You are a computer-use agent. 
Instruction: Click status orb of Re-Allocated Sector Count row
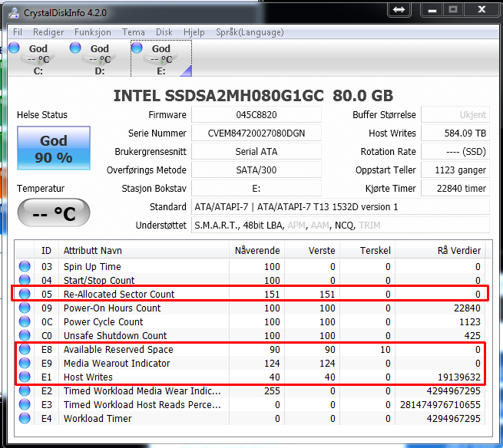pos(25,294)
